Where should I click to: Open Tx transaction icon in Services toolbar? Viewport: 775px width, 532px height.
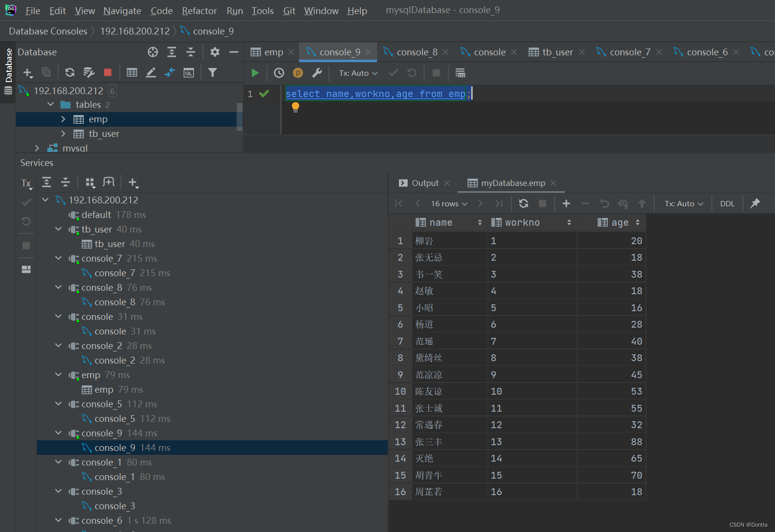(26, 183)
